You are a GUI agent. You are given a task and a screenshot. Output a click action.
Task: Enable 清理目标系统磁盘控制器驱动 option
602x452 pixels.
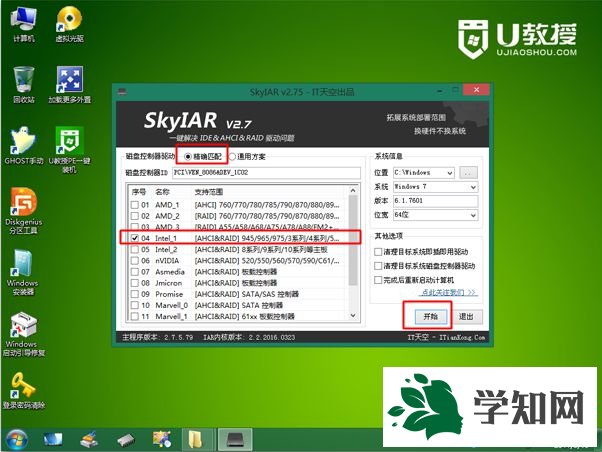point(378,266)
